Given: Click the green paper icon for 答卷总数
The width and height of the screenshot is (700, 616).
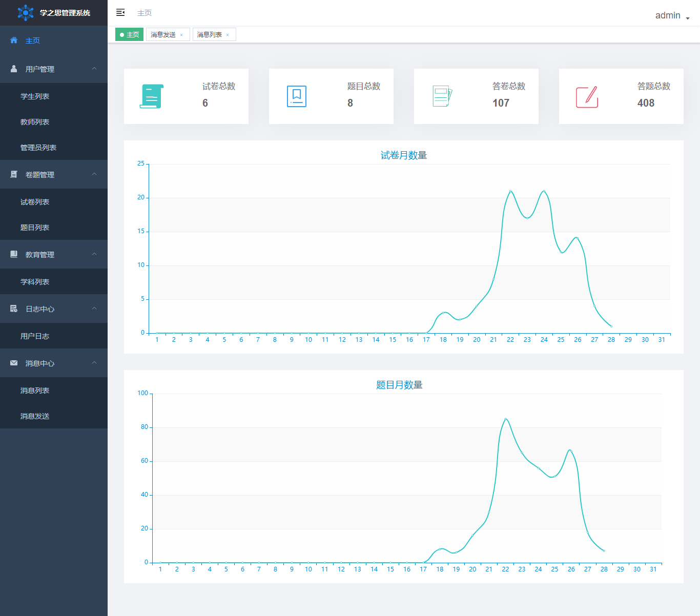Looking at the screenshot, I should coord(442,96).
